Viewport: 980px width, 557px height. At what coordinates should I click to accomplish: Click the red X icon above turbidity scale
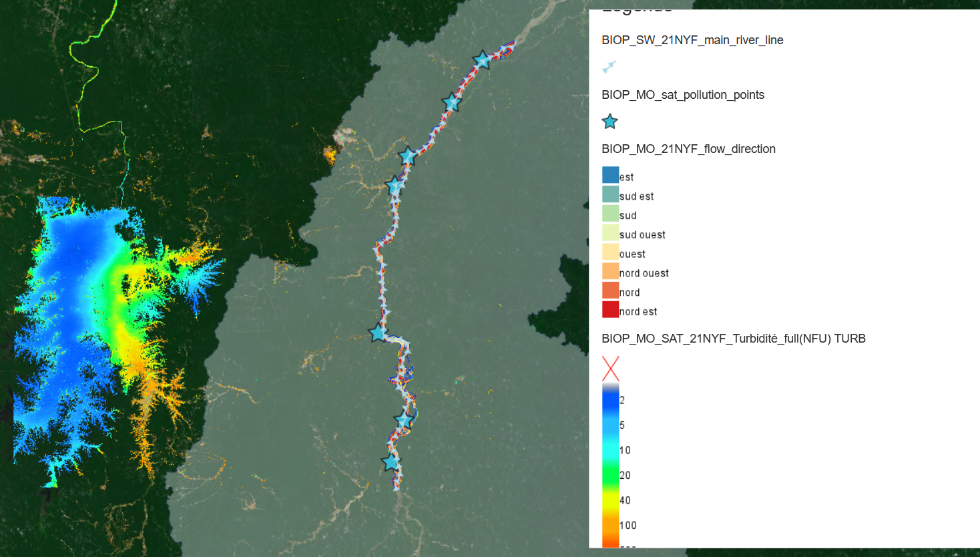click(610, 368)
